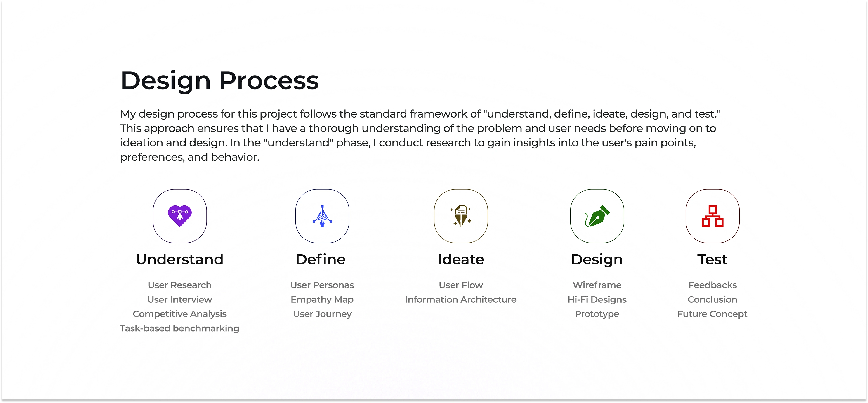
Task: Click the Hi-Fi Designs item
Action: [597, 299]
